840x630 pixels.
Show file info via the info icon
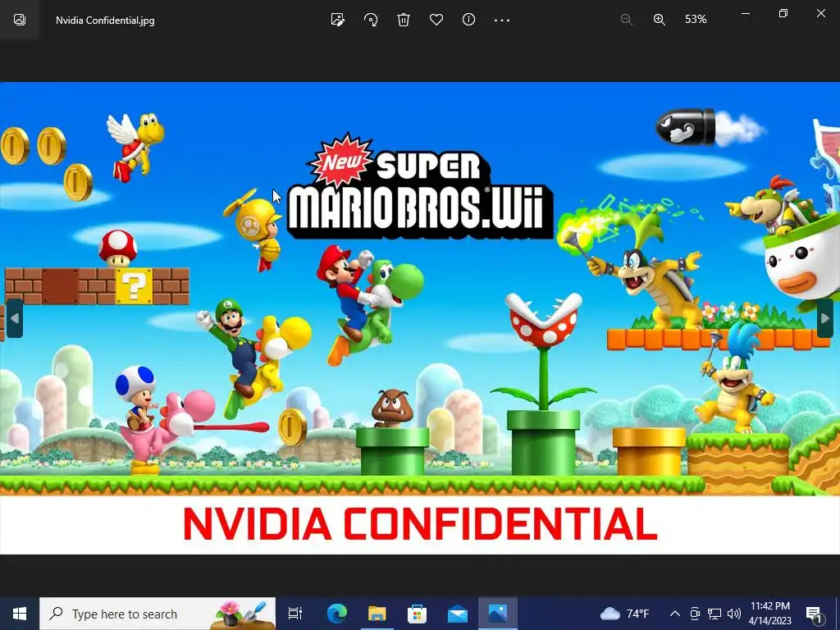(468, 20)
